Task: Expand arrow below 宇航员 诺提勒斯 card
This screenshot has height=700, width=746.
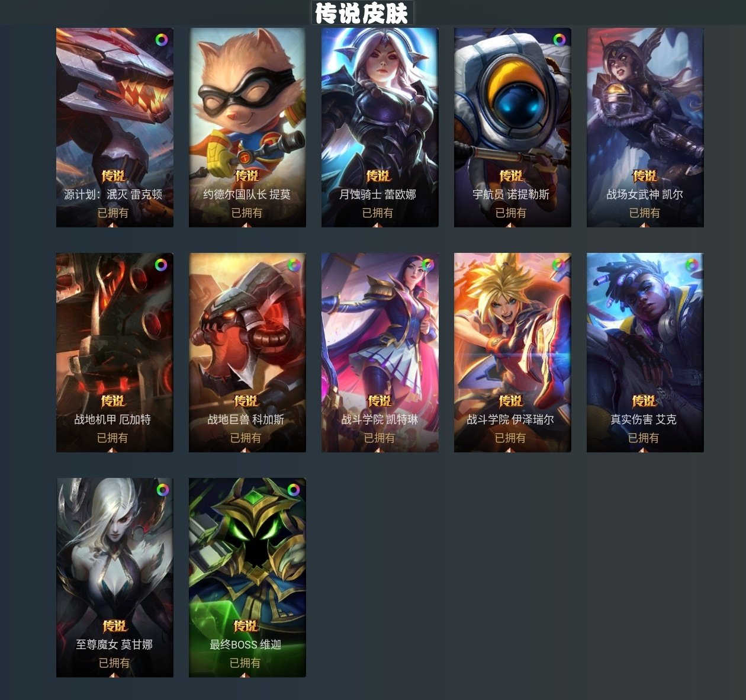Action: click(511, 224)
